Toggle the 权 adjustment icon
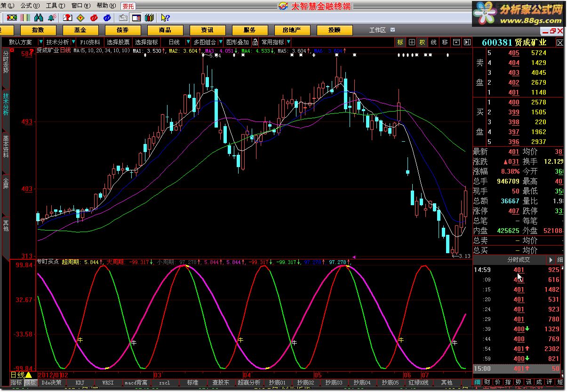The height and width of the screenshot is (392, 567). 423,42
